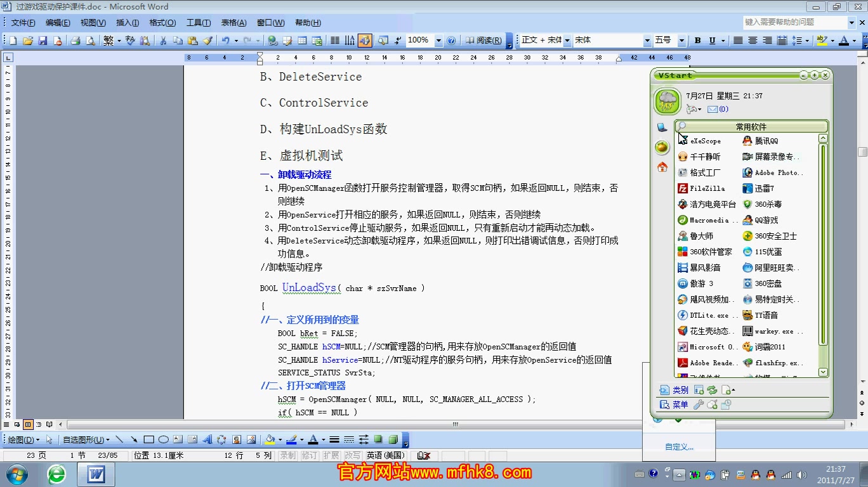Open the 文件 File menu
Viewport: 868px width, 487px height.
coord(23,23)
